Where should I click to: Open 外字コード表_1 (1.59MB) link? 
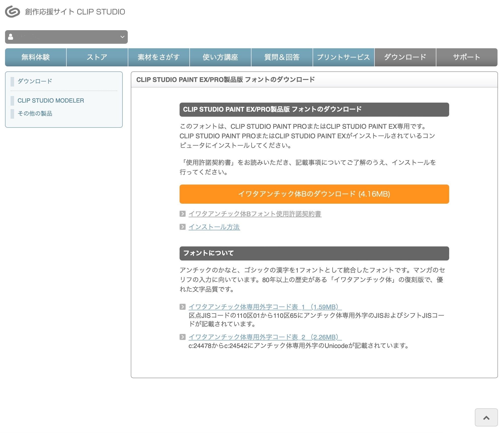[x=265, y=307]
